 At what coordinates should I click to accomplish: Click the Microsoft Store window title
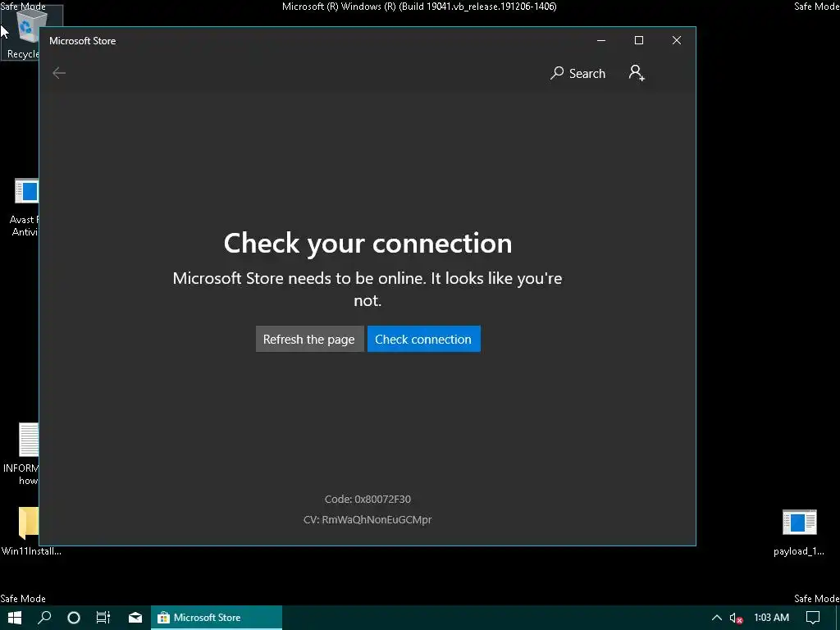click(83, 41)
